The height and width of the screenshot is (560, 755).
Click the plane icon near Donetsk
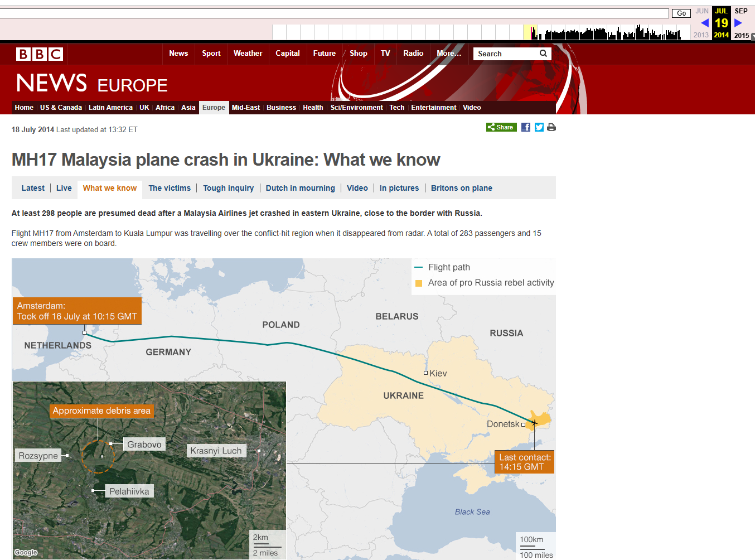click(x=534, y=423)
